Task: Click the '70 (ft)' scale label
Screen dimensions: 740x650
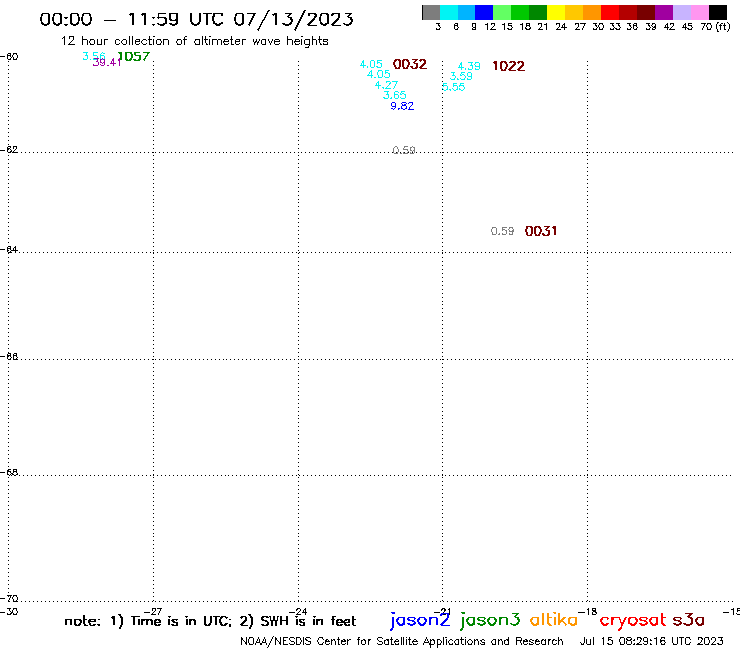Action: [x=715, y=27]
